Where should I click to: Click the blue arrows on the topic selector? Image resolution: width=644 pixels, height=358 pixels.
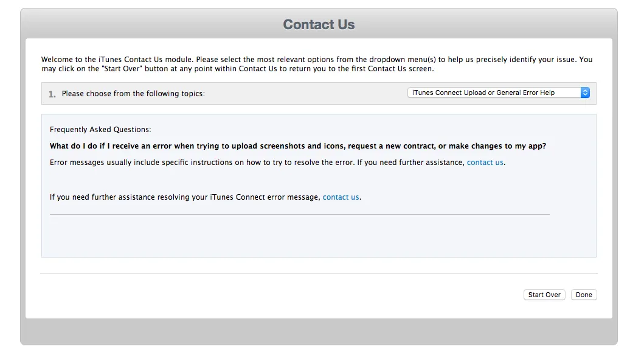[585, 93]
